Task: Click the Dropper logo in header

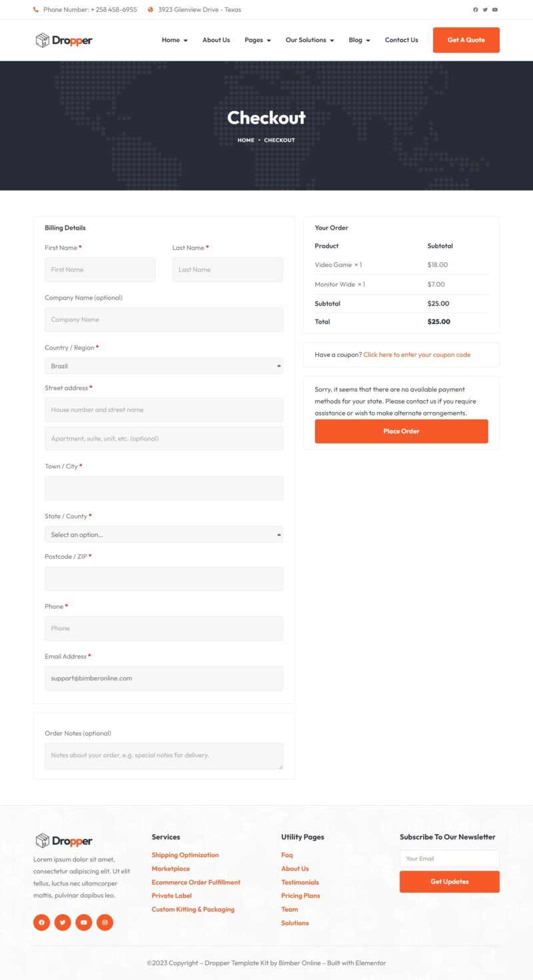Action: click(64, 41)
